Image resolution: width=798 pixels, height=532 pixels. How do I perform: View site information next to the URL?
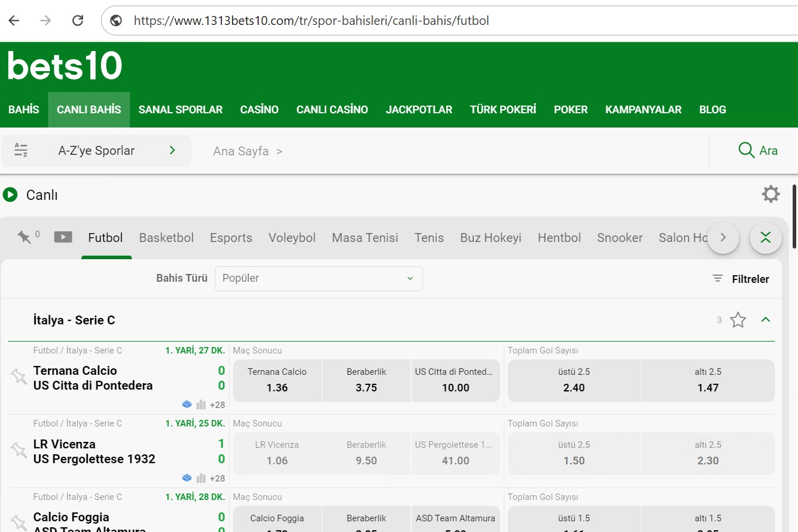[116, 21]
